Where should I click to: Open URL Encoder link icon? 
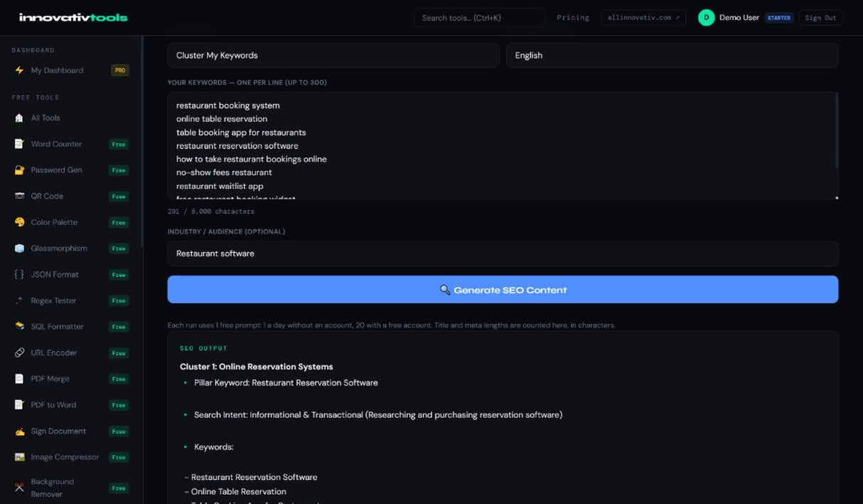[19, 353]
